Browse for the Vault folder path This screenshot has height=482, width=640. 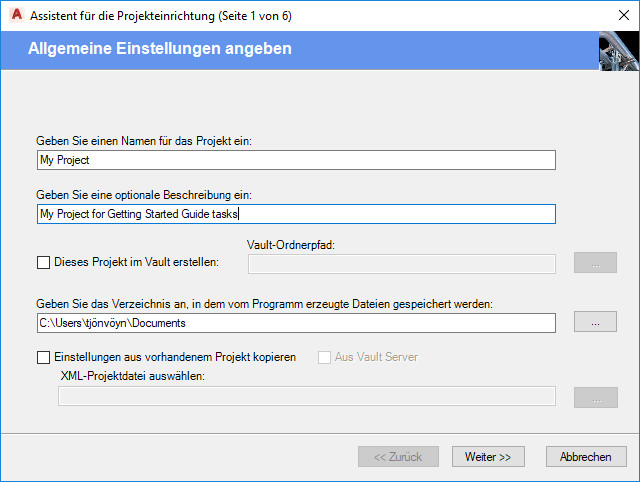pos(595,263)
